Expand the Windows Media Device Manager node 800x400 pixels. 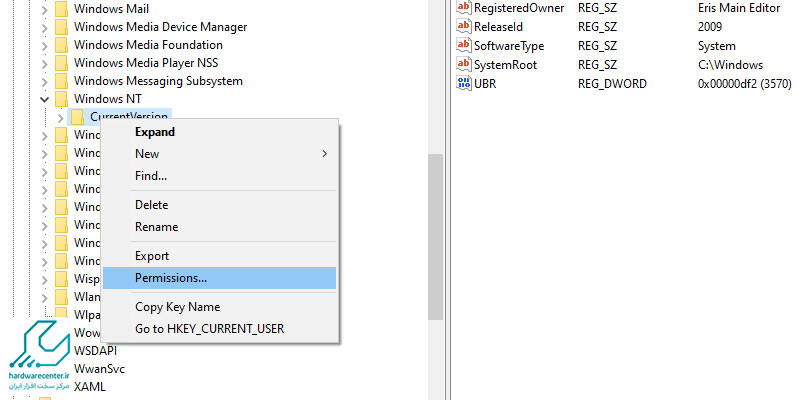44,27
